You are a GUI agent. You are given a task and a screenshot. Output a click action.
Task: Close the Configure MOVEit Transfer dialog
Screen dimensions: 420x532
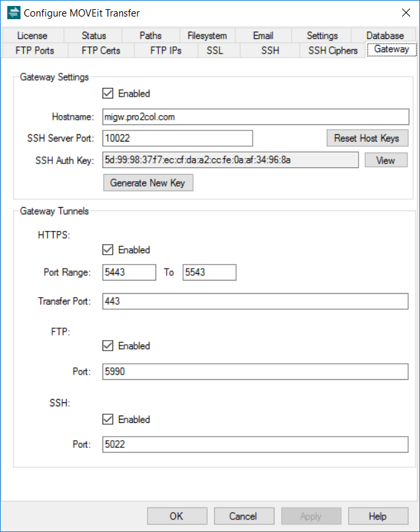coord(405,13)
